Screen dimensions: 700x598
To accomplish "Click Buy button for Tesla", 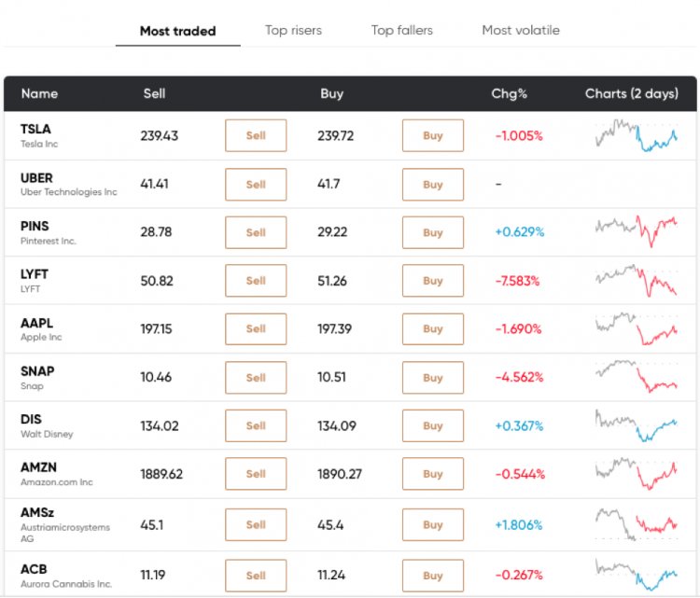I will [433, 135].
